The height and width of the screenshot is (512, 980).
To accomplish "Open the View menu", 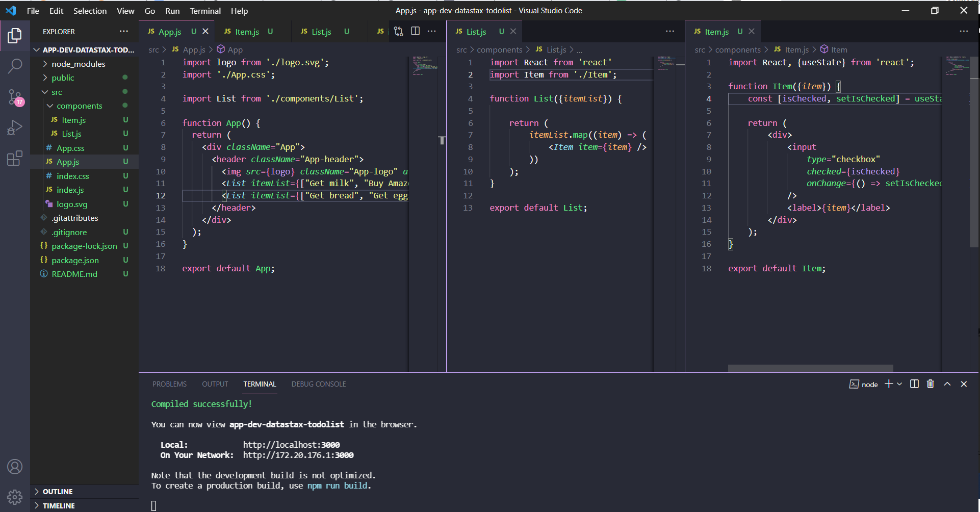I will 125,11.
